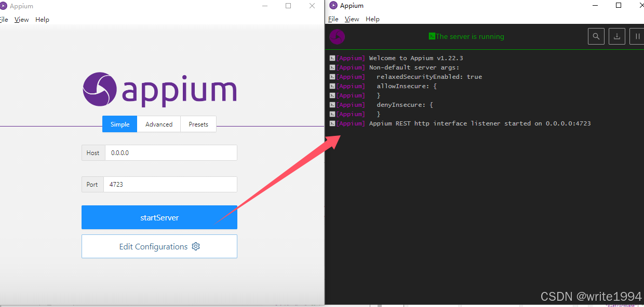Click the log line 'relaxedSecurityEnabled: true'

pos(430,77)
